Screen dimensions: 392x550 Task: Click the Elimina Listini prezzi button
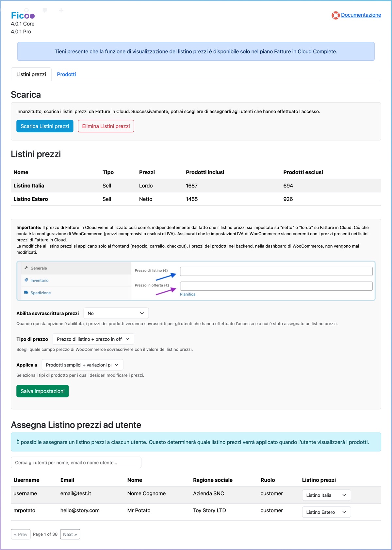click(x=106, y=126)
